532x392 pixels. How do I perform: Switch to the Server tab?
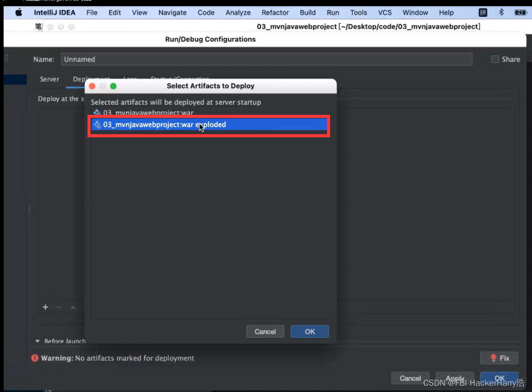49,79
